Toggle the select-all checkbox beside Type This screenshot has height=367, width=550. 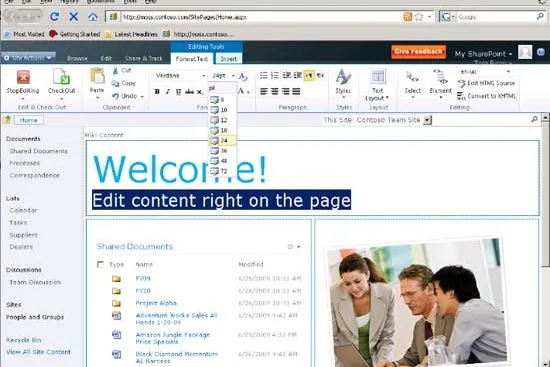coord(100,264)
